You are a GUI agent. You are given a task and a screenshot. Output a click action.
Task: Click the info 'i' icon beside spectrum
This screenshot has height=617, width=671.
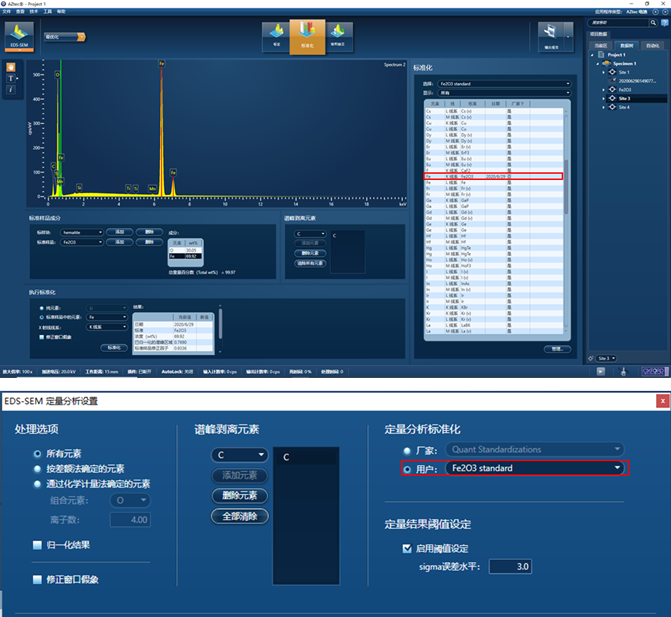click(x=11, y=90)
